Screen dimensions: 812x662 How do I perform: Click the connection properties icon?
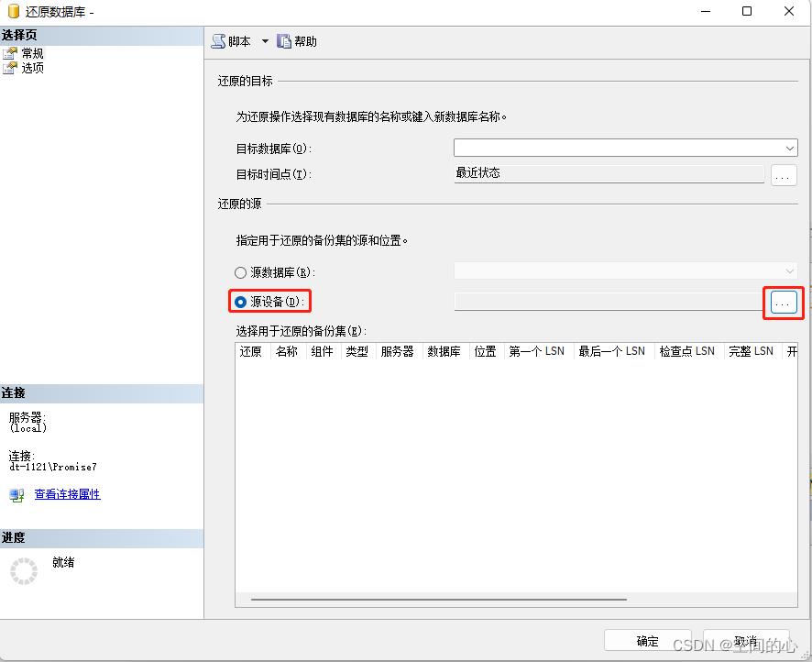tap(16, 494)
